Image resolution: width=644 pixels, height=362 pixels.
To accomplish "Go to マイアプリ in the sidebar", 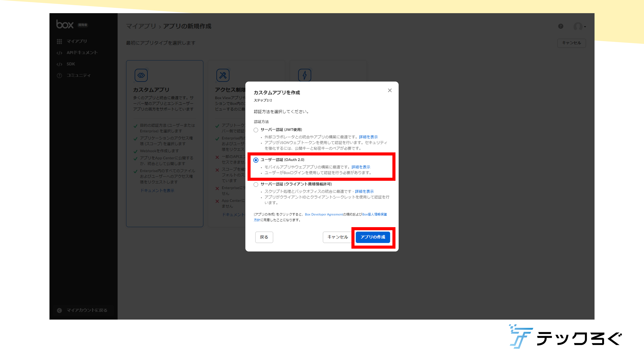I will (77, 42).
